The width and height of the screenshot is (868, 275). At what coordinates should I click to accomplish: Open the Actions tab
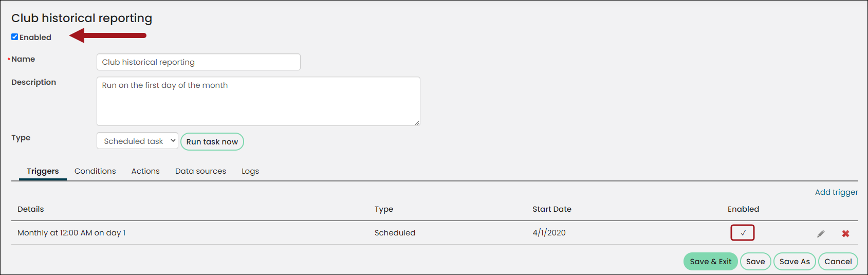pos(145,171)
